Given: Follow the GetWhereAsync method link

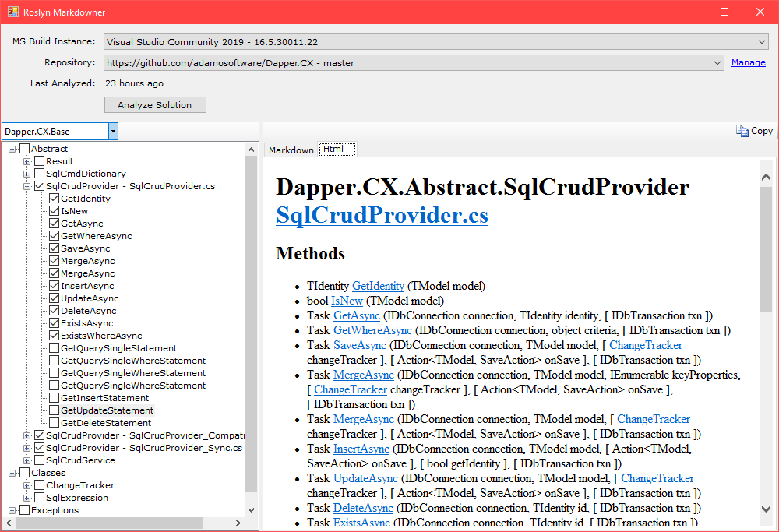Looking at the screenshot, I should point(364,330).
